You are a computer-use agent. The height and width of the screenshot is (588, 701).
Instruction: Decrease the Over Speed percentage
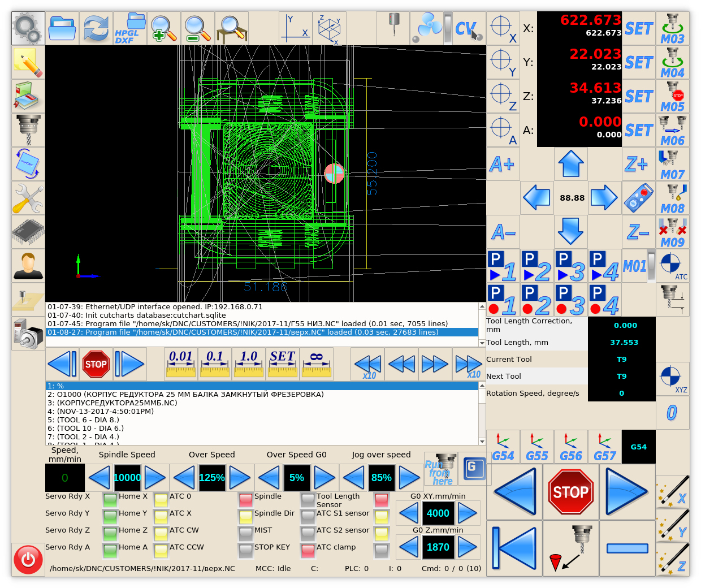pyautogui.click(x=184, y=478)
